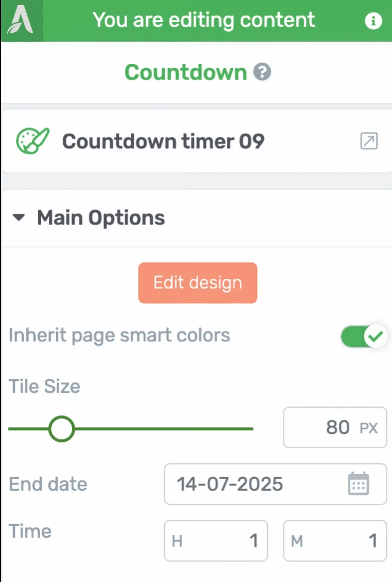Click the hours H time field
The height and width of the screenshot is (582, 392).
tap(216, 540)
